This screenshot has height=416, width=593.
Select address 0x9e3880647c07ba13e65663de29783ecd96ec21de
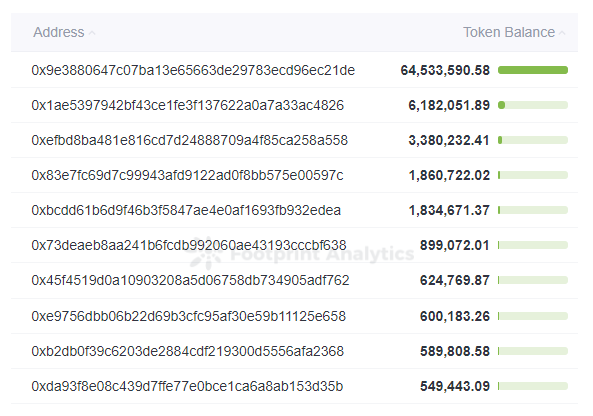[193, 70]
